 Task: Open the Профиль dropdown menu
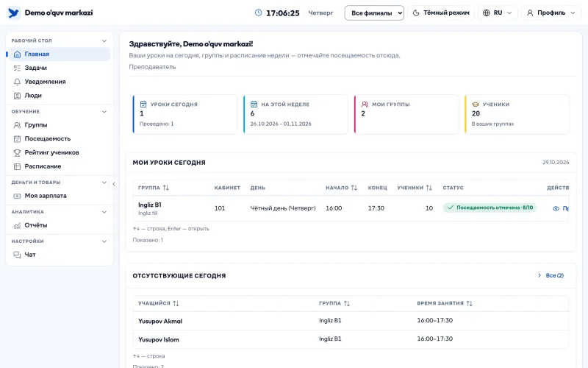[551, 13]
